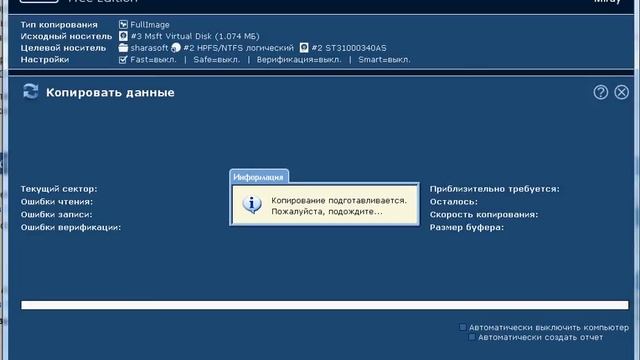Click the label Приблизительно требуется:
Screen dimensions: 640x360
click(x=495, y=189)
